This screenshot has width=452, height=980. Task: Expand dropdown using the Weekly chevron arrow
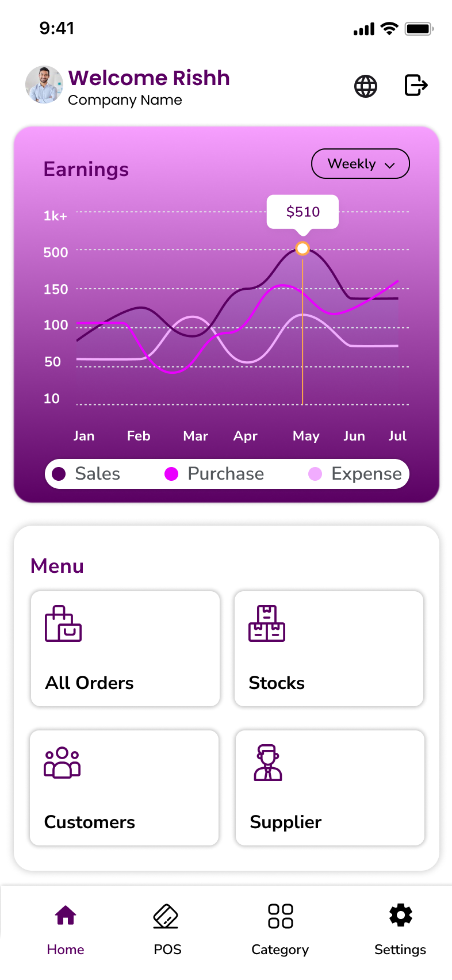click(x=390, y=165)
